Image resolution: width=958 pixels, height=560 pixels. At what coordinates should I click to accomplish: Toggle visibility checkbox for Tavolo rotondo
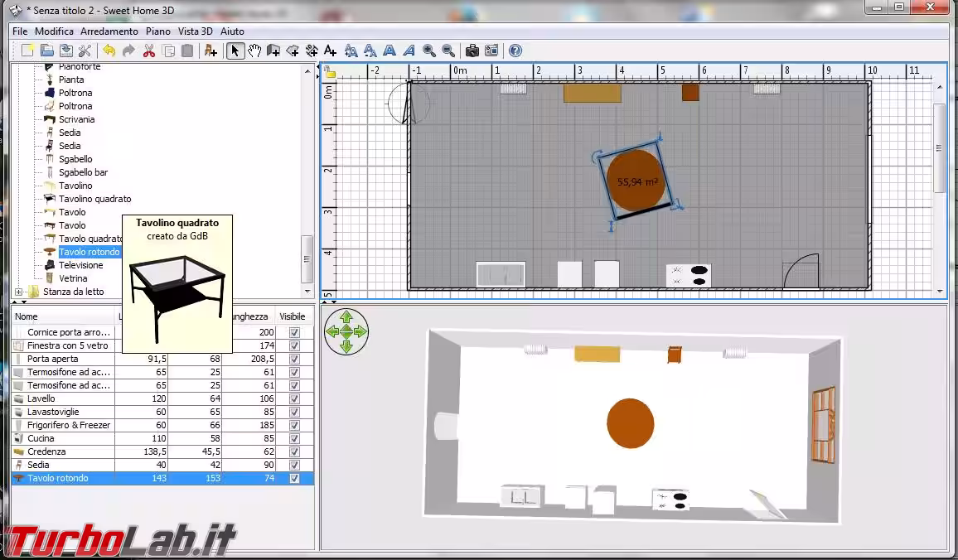coord(293,478)
